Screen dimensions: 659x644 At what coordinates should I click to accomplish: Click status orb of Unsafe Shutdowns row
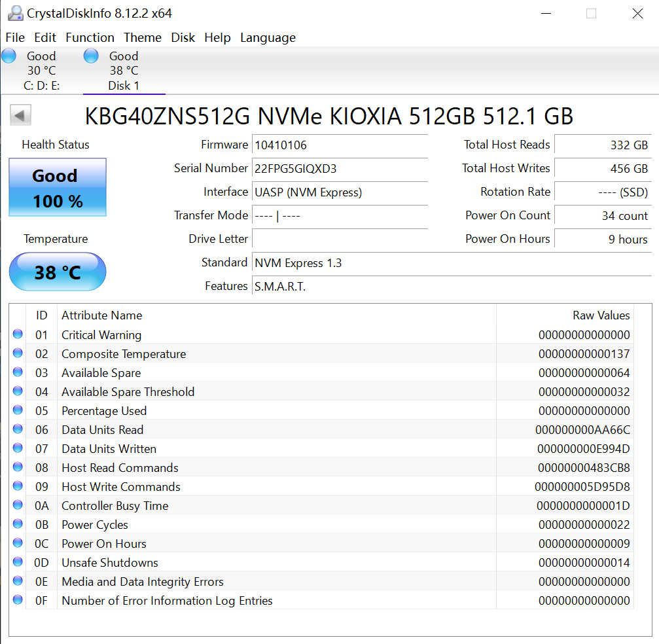click(x=18, y=562)
